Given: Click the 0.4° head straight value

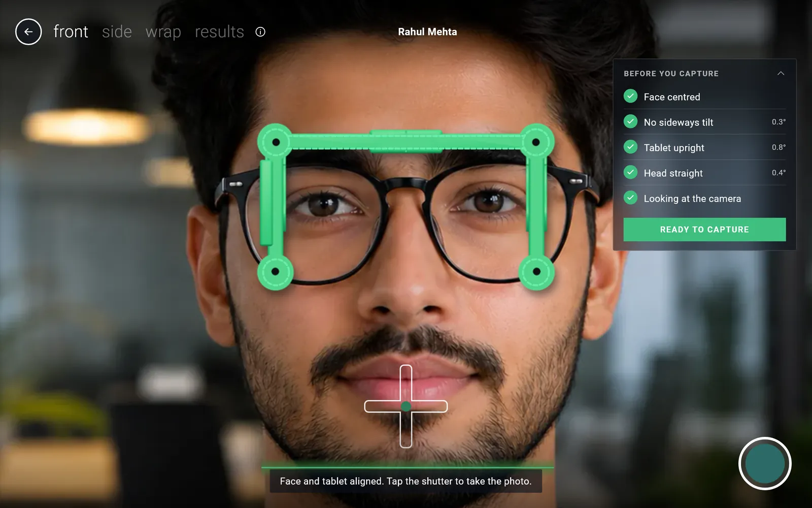Looking at the screenshot, I should 779,173.
